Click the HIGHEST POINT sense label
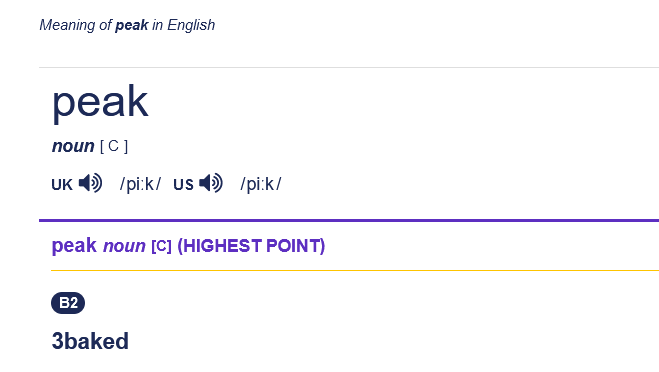 coord(251,246)
